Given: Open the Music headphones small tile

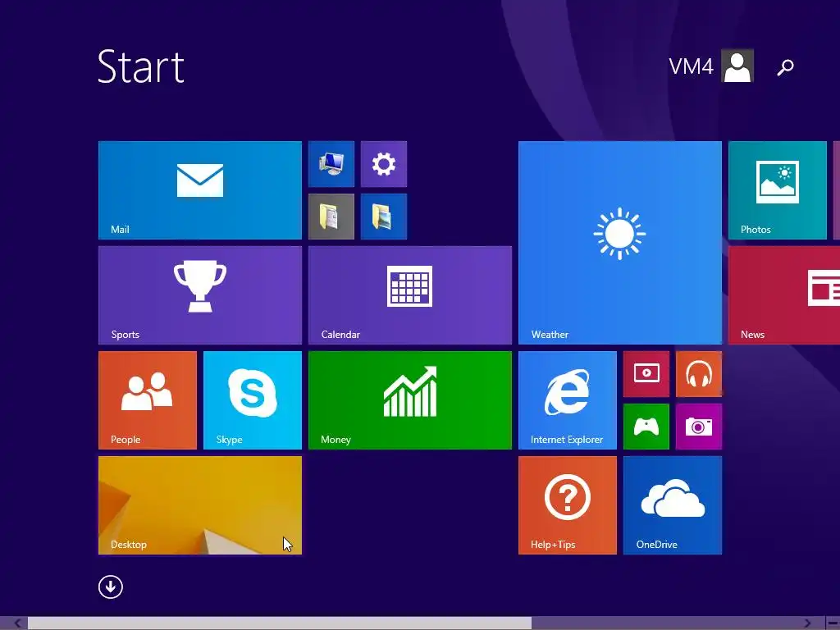Looking at the screenshot, I should [x=699, y=374].
